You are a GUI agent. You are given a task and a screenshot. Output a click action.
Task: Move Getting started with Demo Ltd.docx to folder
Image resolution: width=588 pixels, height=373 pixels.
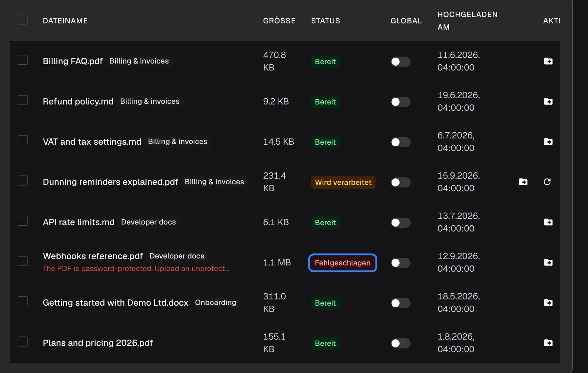pos(548,302)
